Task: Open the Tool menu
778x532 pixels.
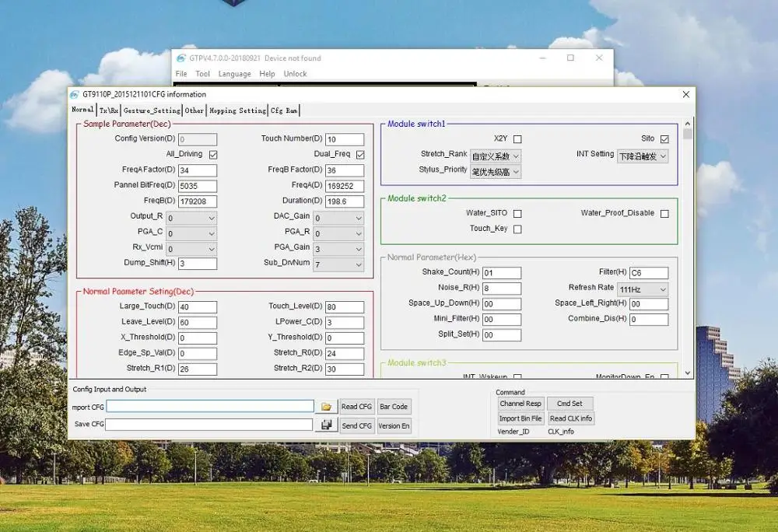Action: (x=202, y=74)
